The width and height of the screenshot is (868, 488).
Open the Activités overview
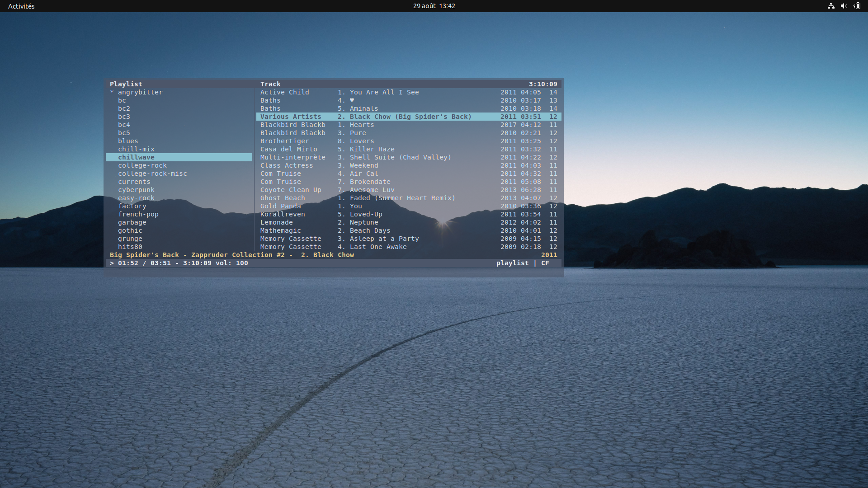click(x=21, y=6)
